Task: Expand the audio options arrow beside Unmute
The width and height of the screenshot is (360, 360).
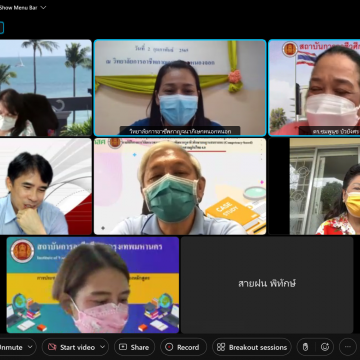Action: point(30,347)
